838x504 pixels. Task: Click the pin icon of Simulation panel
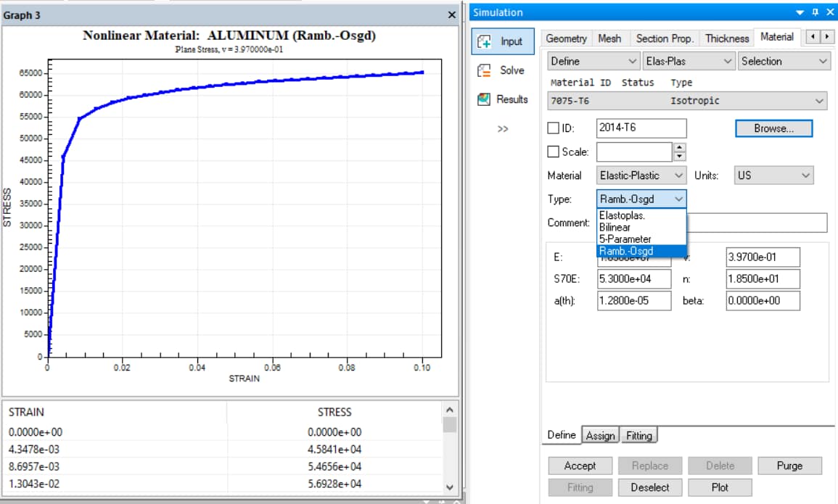[x=816, y=12]
